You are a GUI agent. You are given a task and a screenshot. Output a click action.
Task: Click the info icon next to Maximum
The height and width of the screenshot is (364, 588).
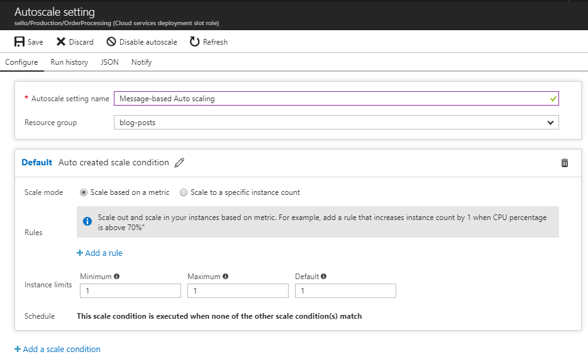(225, 276)
